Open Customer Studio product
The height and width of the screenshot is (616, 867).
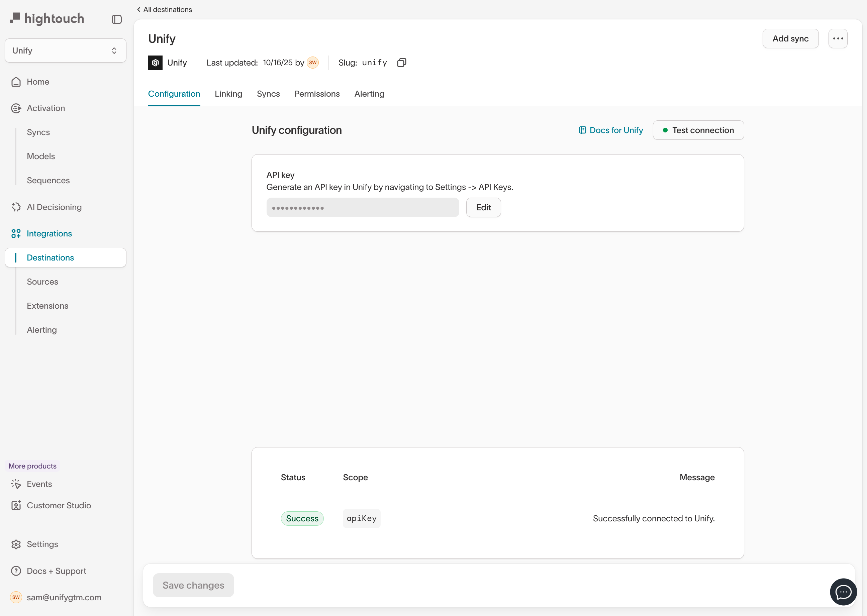click(x=59, y=505)
